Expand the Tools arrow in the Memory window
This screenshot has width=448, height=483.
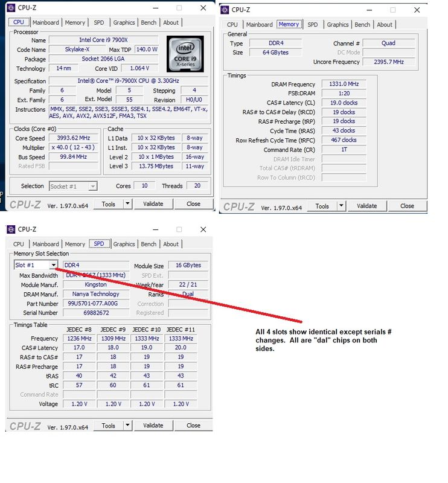pyautogui.click(x=341, y=206)
